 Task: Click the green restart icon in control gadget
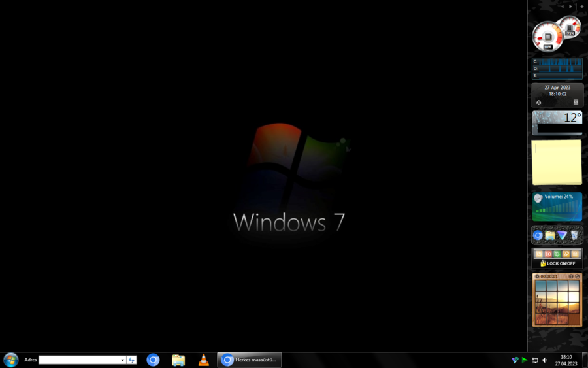(x=557, y=254)
